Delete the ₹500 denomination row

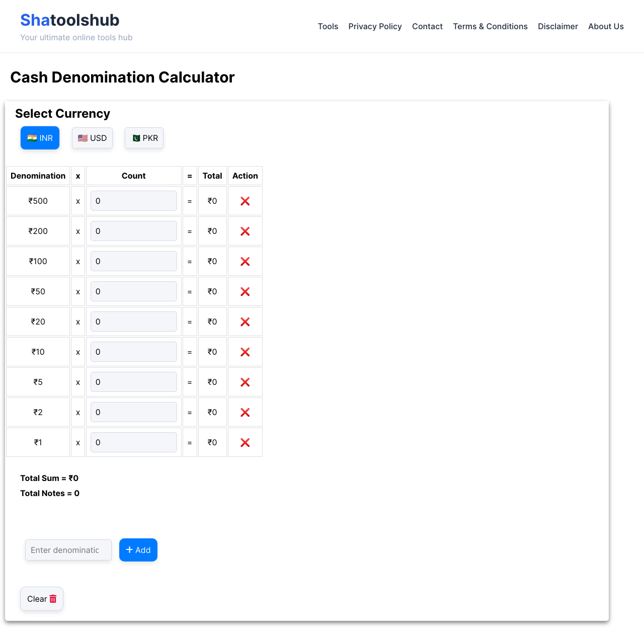coord(245,201)
